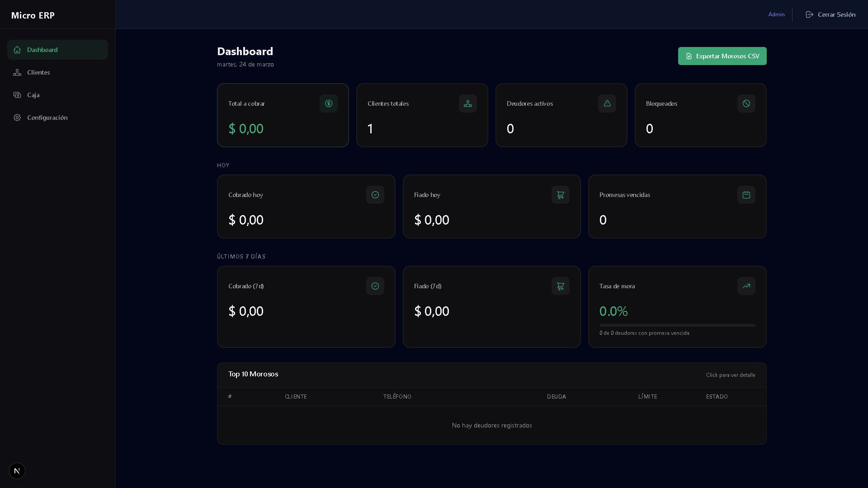The width and height of the screenshot is (868, 488).
Task: Click Cerrar Sesión to log out
Action: tap(830, 14)
